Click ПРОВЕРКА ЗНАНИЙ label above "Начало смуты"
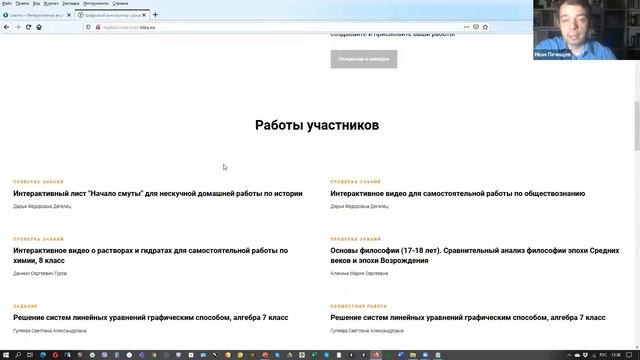The image size is (640, 360). coord(38,182)
